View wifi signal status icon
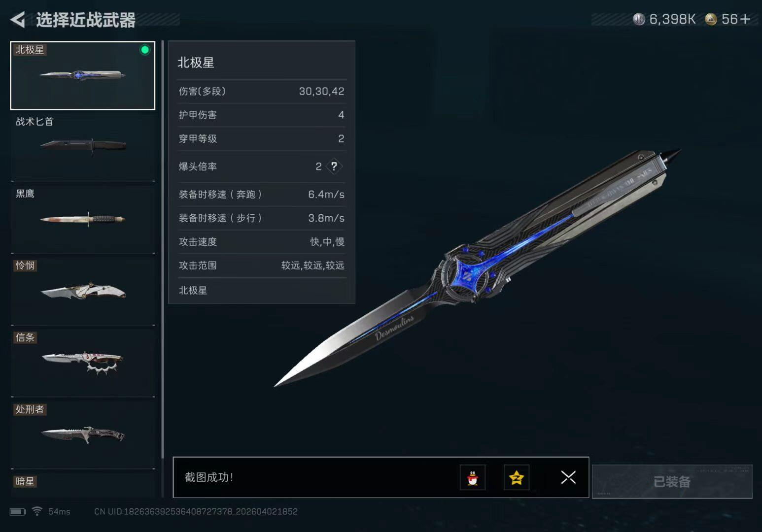Image resolution: width=762 pixels, height=532 pixels. pyautogui.click(x=37, y=511)
